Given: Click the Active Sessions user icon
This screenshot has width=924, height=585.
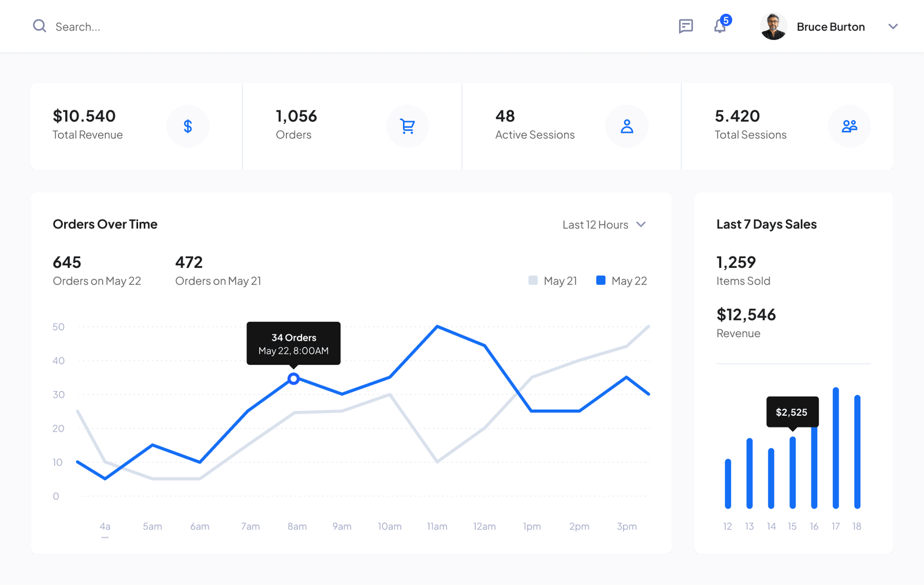Looking at the screenshot, I should (627, 126).
